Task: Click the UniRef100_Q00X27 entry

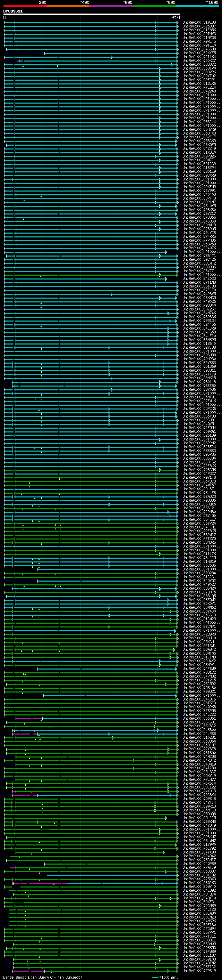Action: [199, 60]
